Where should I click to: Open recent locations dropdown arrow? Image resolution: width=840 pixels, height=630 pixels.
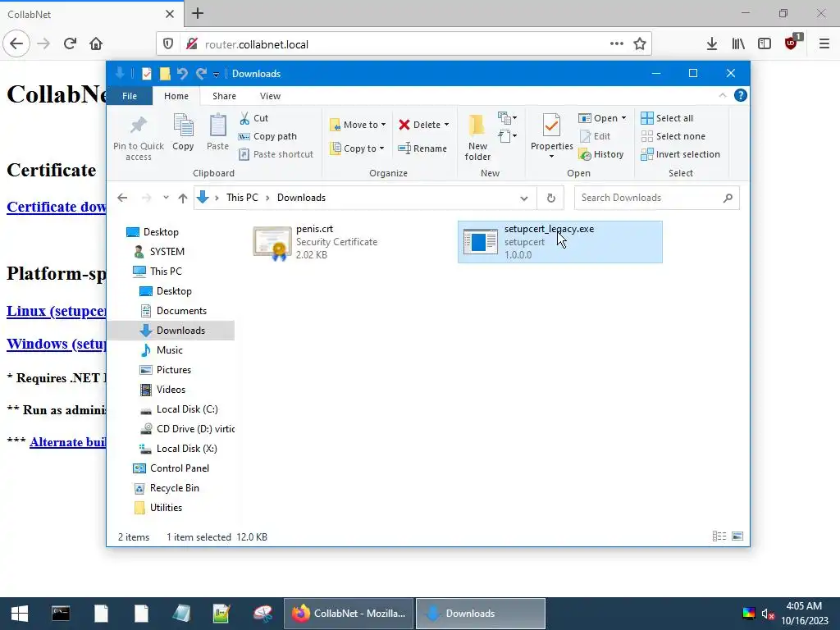pos(166,198)
